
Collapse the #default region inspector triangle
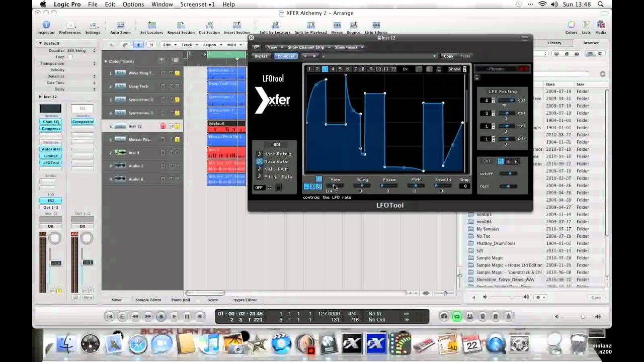pyautogui.click(x=41, y=43)
